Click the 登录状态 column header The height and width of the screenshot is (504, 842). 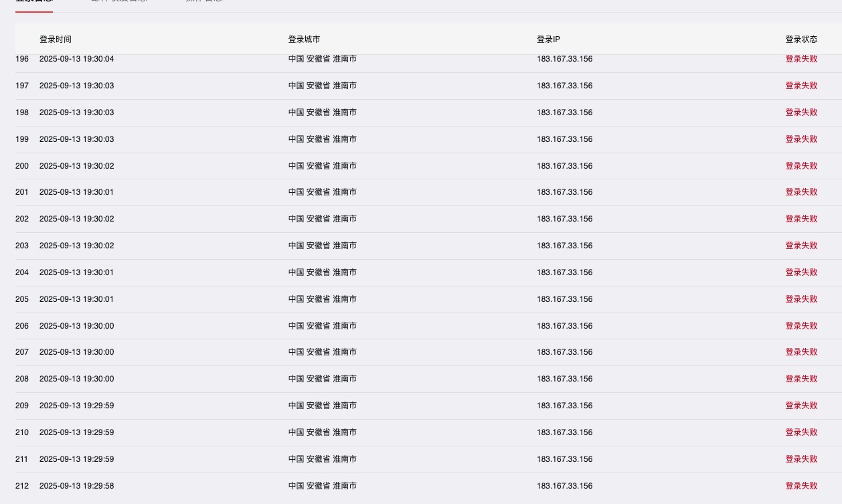pos(801,39)
